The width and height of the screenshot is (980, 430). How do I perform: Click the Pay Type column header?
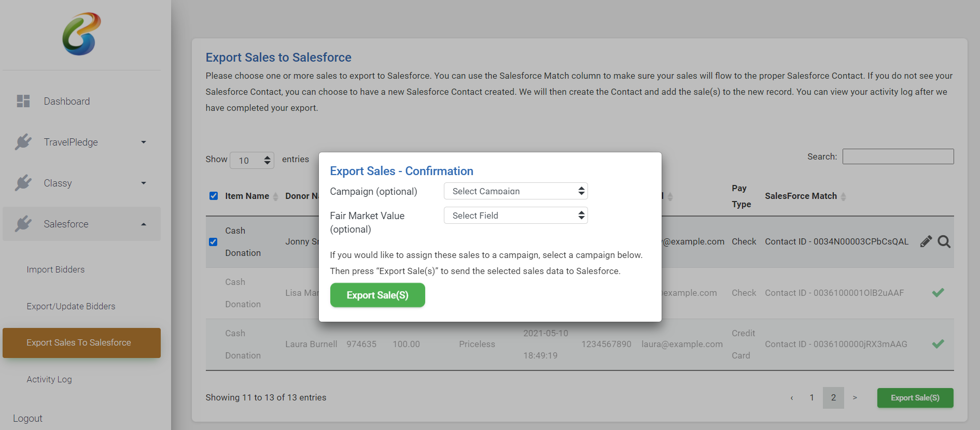tap(741, 196)
